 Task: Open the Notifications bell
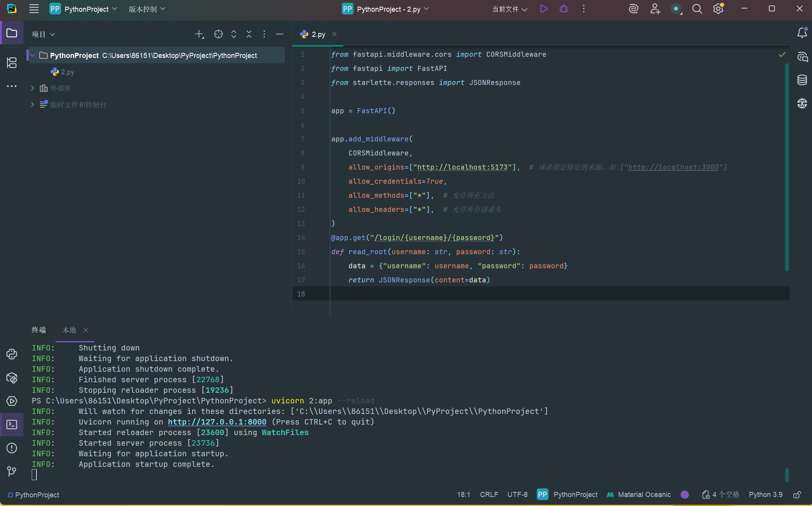point(802,33)
